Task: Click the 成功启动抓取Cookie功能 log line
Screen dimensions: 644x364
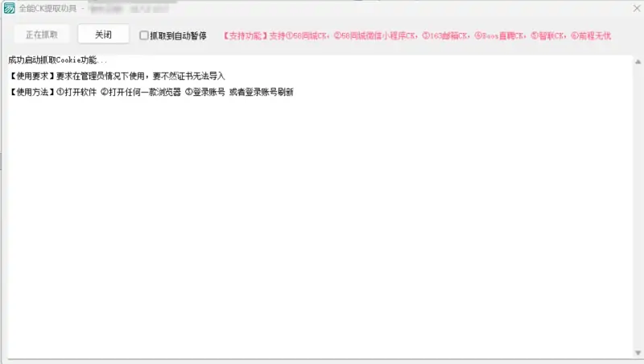Action: (x=57, y=60)
